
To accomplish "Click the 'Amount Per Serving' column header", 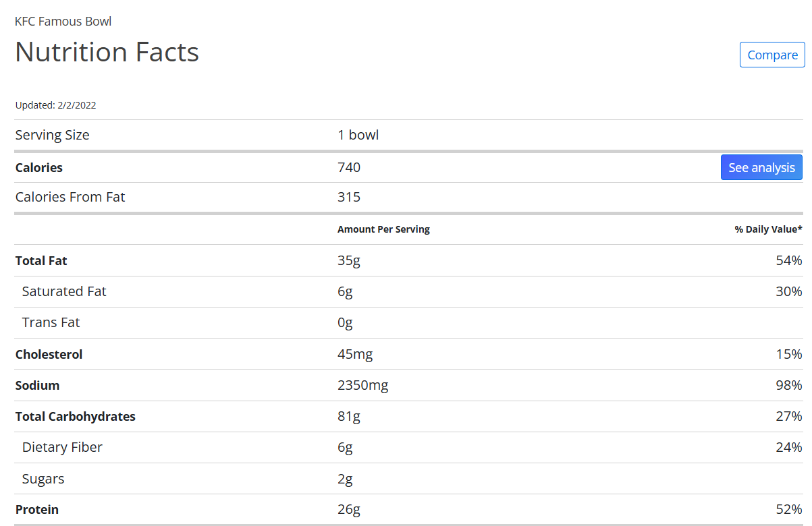I will tap(383, 229).
